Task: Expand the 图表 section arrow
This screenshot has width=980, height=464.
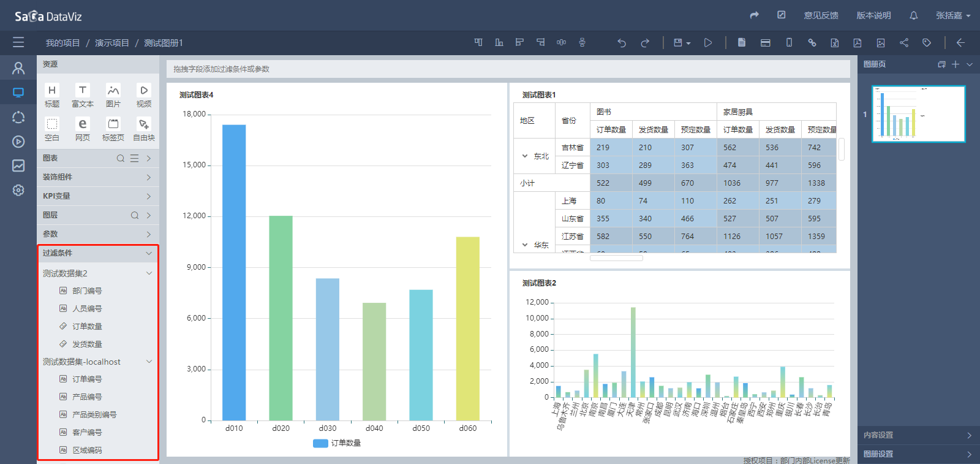Action: (x=149, y=158)
